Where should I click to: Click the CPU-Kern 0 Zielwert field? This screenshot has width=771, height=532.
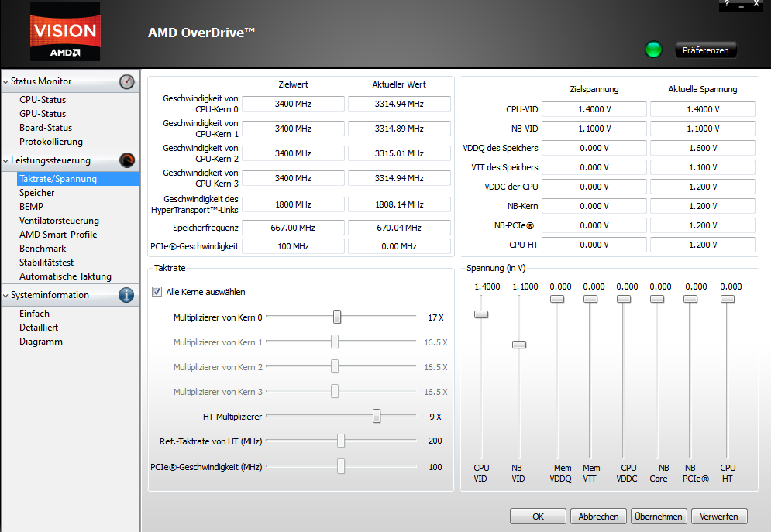(x=293, y=104)
